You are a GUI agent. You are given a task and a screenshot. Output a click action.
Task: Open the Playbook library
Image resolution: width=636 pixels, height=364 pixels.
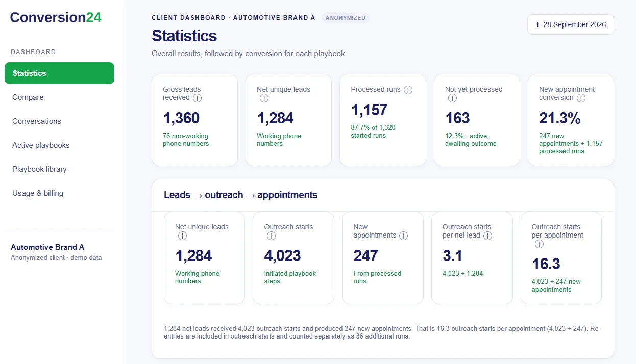[x=59, y=169]
